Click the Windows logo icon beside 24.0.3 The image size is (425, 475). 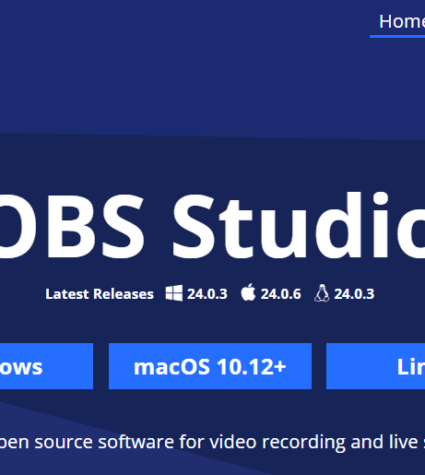click(x=174, y=293)
